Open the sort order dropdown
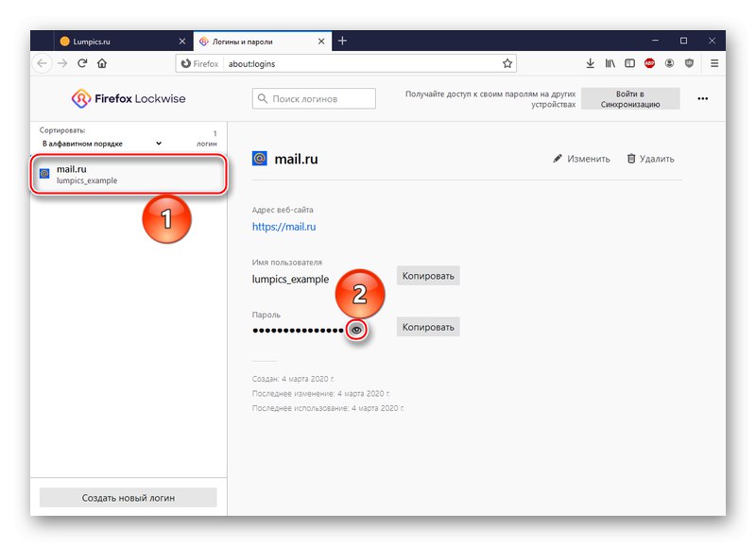This screenshot has height=546, width=756. click(102, 144)
